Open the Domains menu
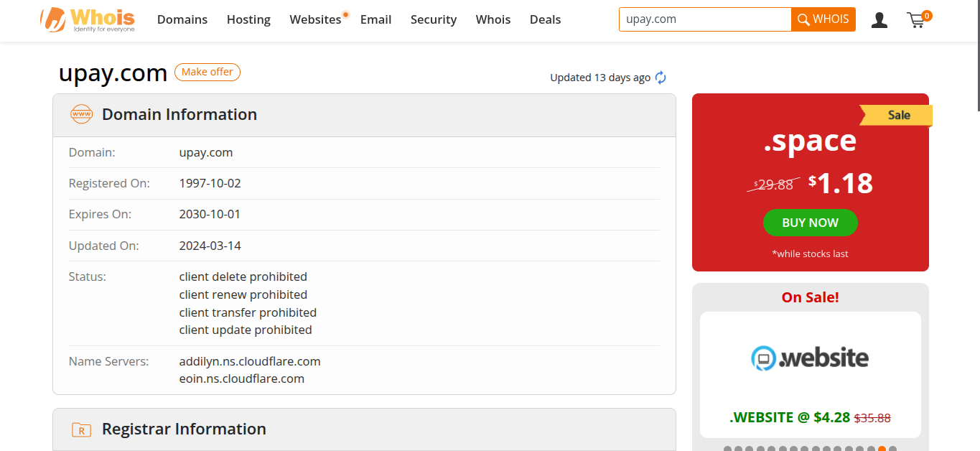The width and height of the screenshot is (980, 451). pos(182,19)
